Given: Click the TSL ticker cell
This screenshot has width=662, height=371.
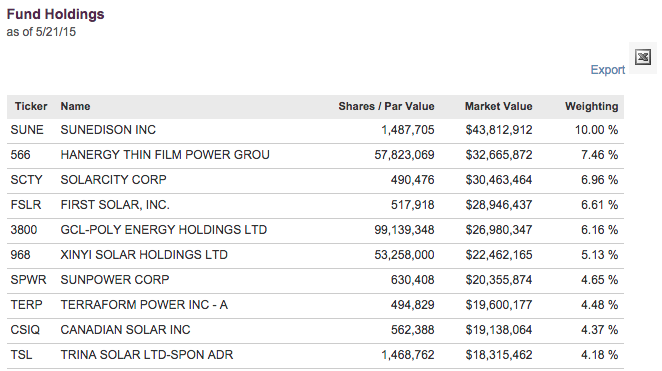Looking at the screenshot, I should [x=21, y=354].
